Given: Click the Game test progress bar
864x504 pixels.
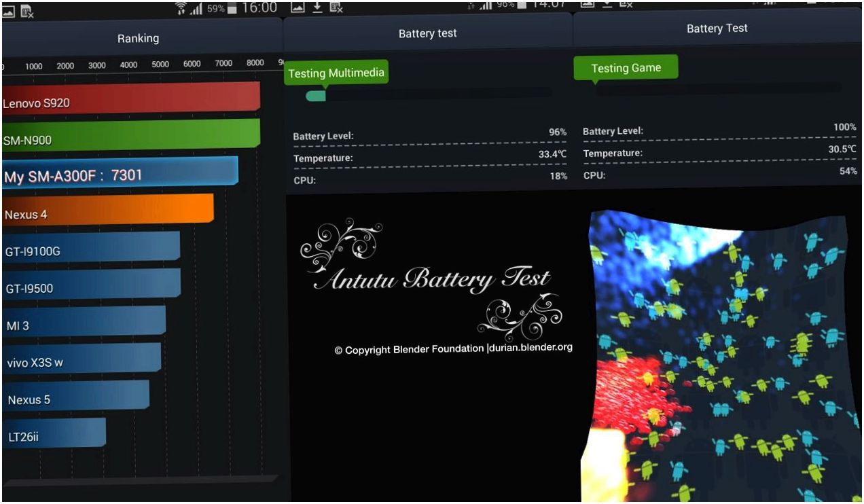Looking at the screenshot, I should coord(718,88).
